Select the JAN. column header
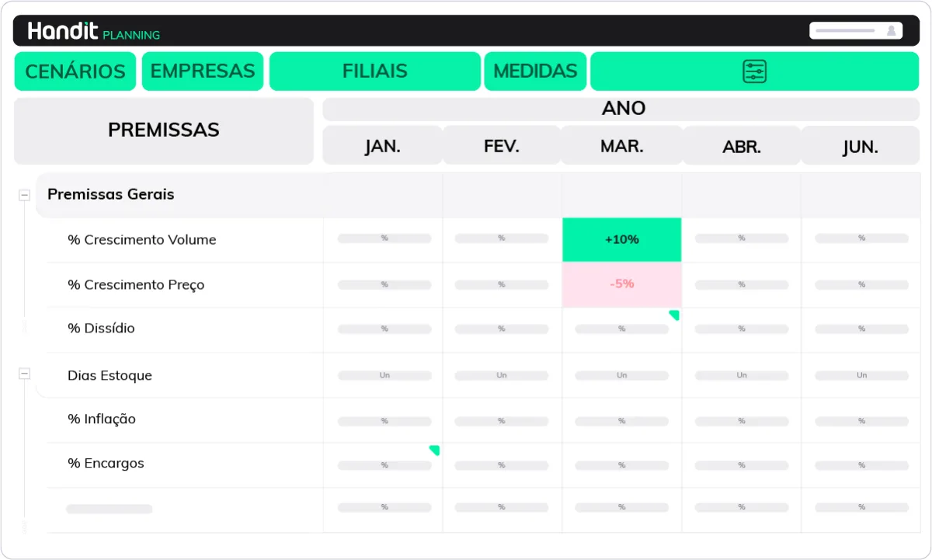 click(x=383, y=146)
